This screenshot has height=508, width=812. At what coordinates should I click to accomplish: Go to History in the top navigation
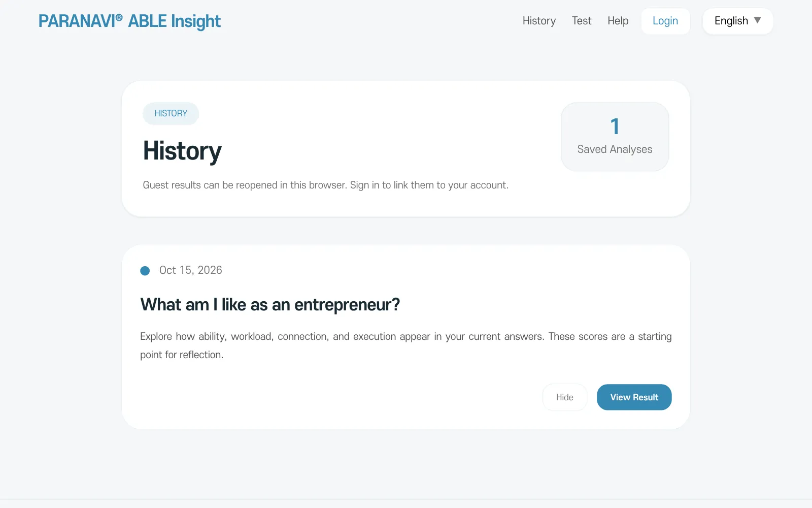(539, 21)
